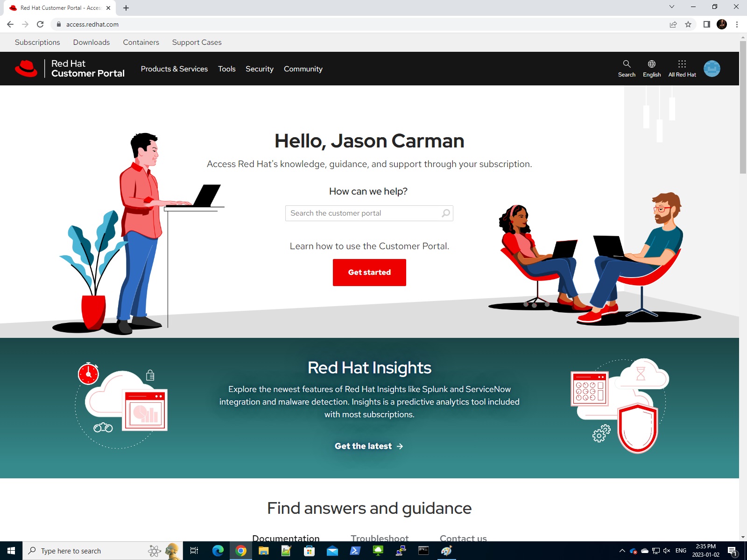Open Support Cases link
Image resolution: width=747 pixels, height=560 pixels.
197,42
